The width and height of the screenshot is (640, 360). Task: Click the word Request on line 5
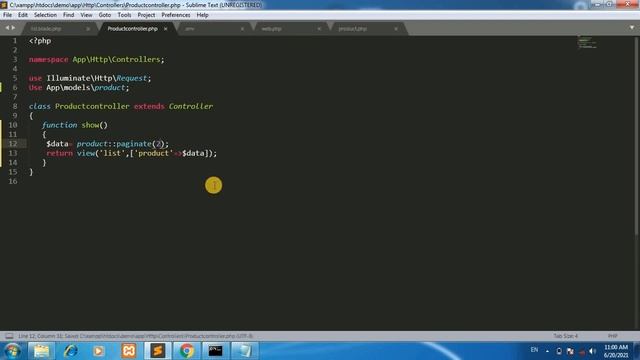point(131,78)
